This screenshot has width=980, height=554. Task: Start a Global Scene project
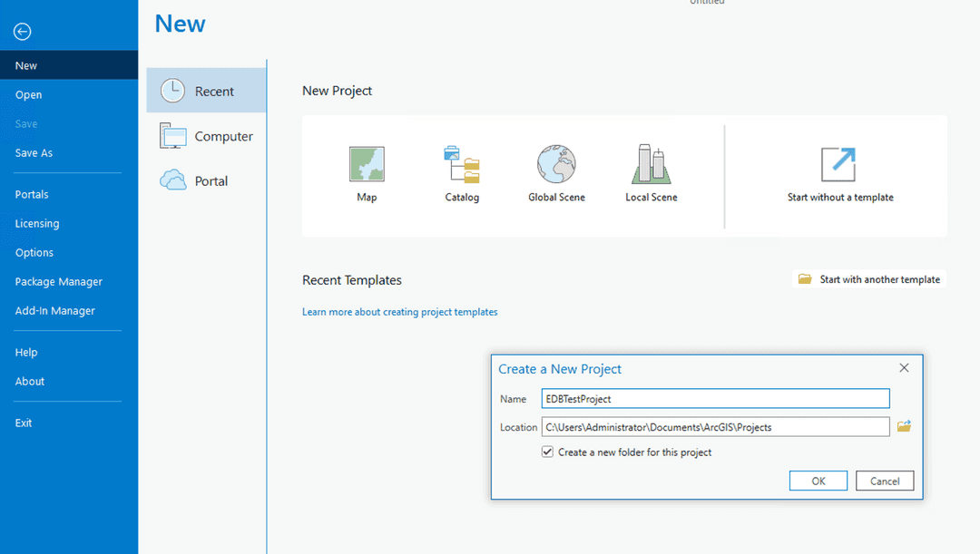point(555,172)
